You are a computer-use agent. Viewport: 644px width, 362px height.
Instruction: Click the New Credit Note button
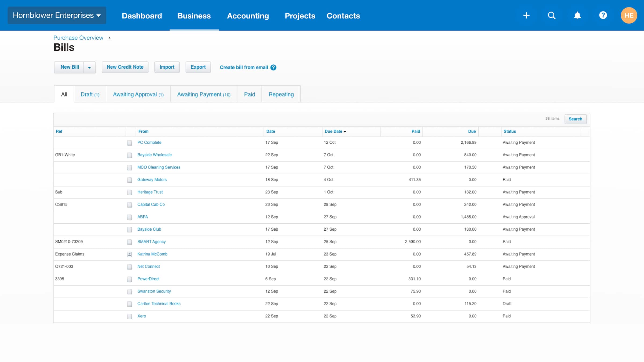(125, 67)
